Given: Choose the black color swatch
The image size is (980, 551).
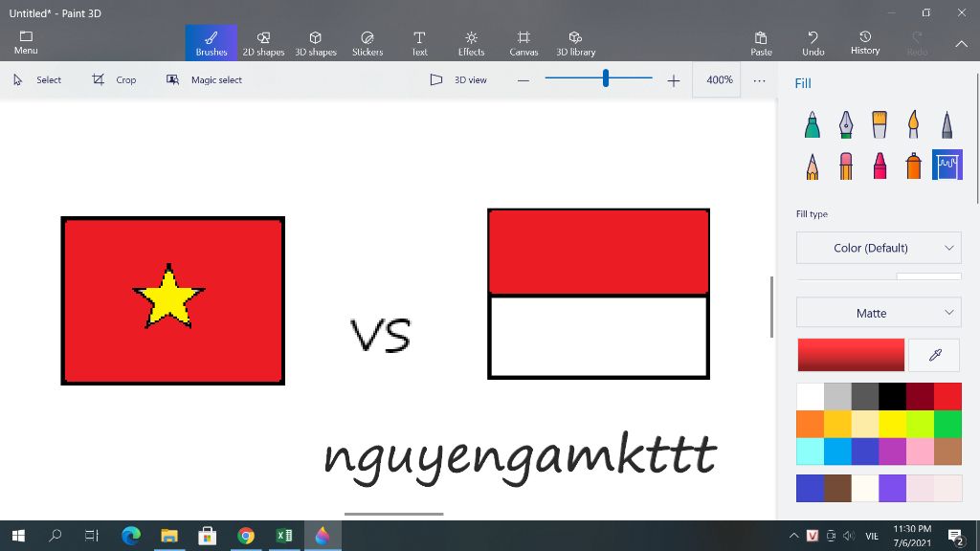Looking at the screenshot, I should 893,397.
